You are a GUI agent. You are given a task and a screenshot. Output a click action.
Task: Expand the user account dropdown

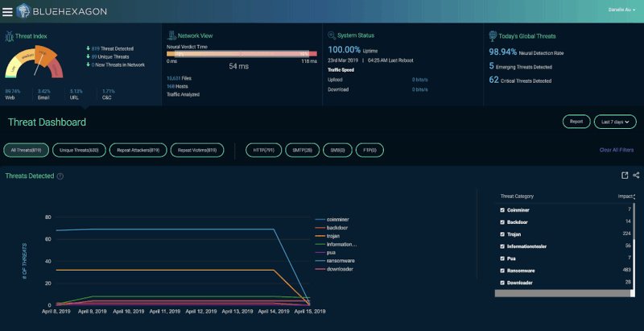point(621,10)
